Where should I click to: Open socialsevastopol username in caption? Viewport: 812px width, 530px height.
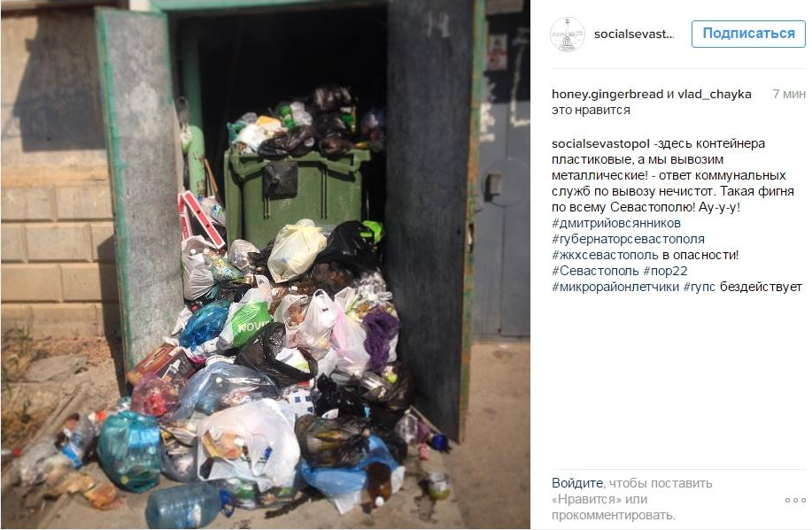pos(600,143)
